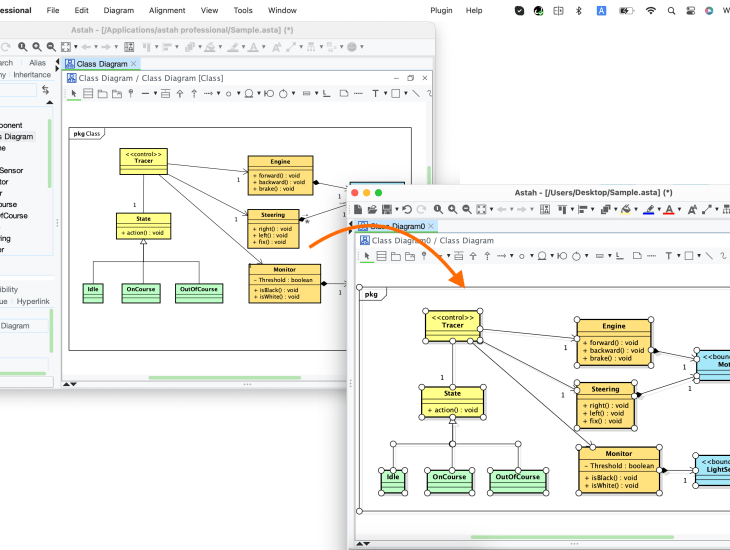
Task: Click the Undo arrow in front window
Action: coord(407,209)
